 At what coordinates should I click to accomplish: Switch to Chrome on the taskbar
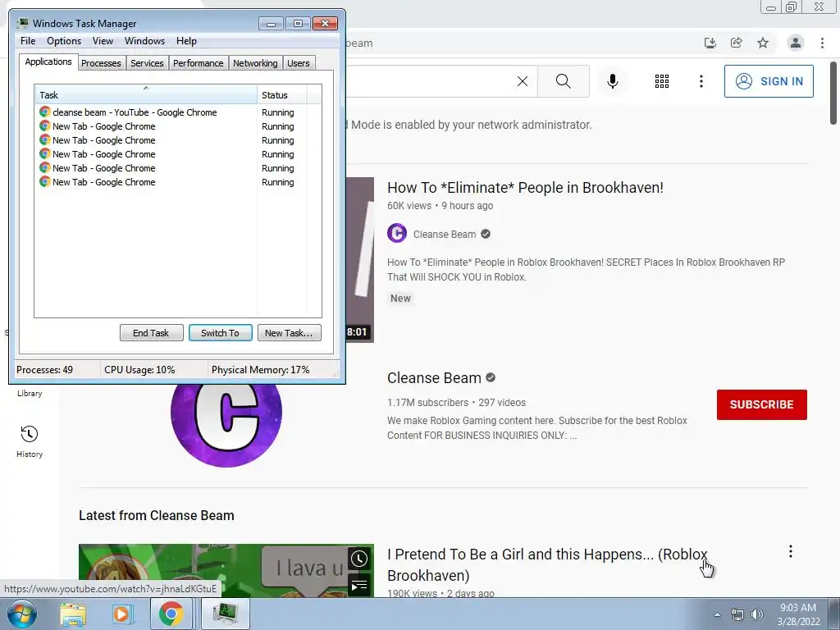(x=171, y=614)
